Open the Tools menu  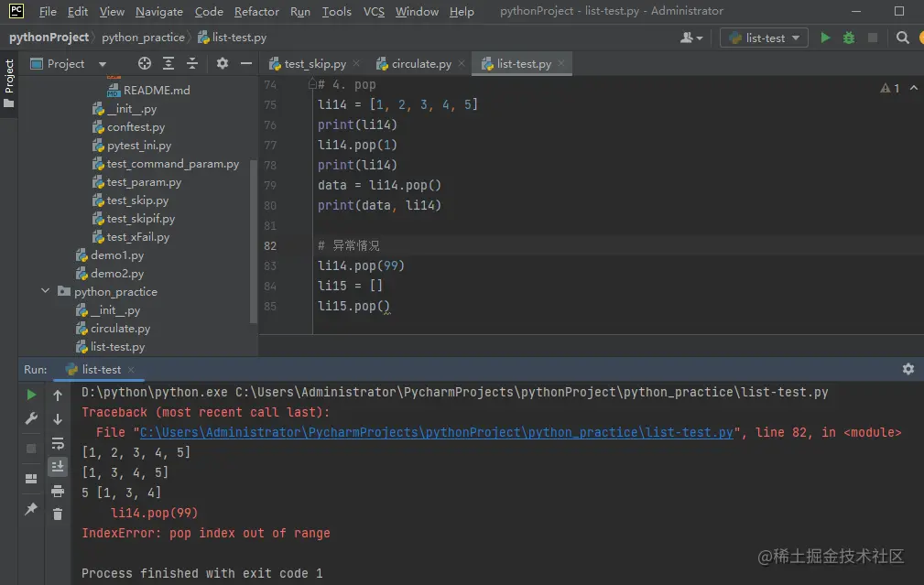click(x=336, y=11)
